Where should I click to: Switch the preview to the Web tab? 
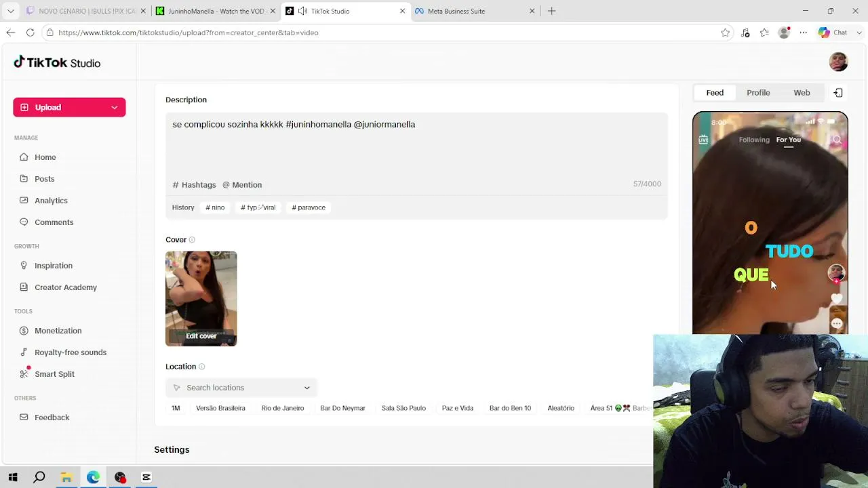802,93
